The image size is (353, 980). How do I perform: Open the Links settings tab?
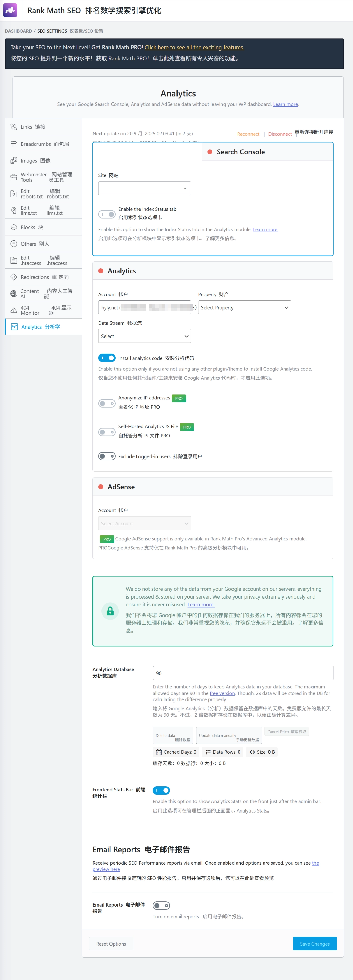pyautogui.click(x=43, y=127)
